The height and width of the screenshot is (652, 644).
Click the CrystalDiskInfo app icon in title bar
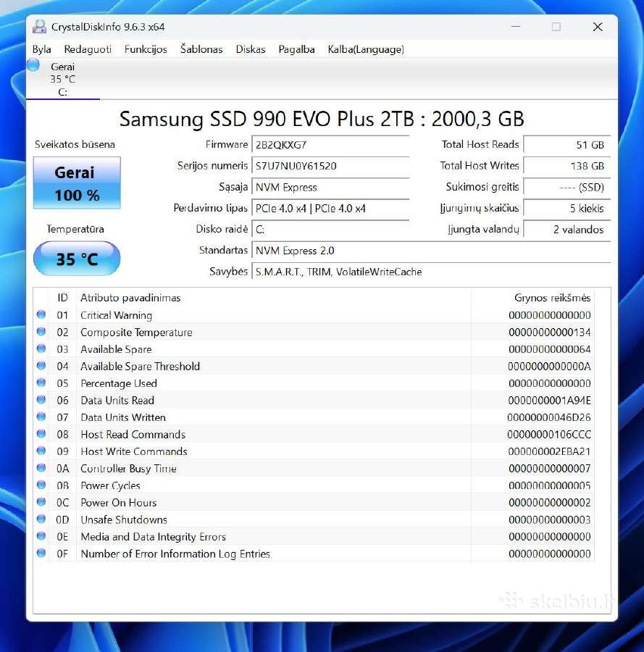[40, 27]
